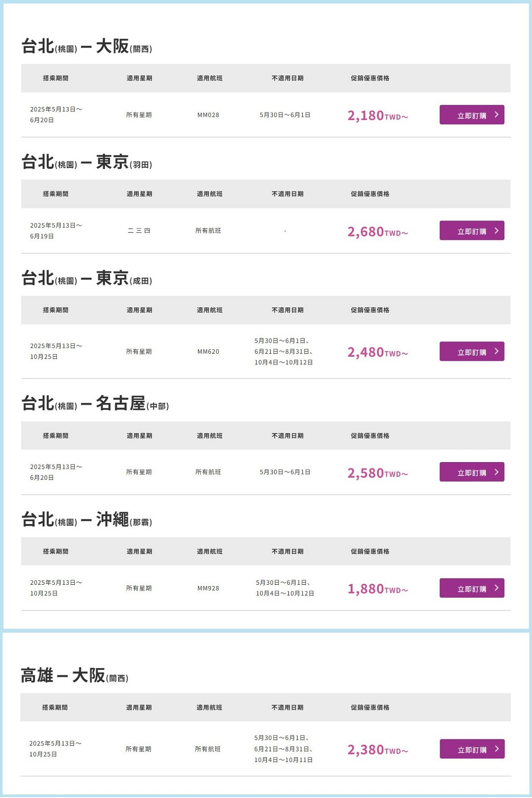Click the 台北(桃園) - 大阪(關西) route heading
The width and height of the screenshot is (532, 798).
(x=87, y=47)
